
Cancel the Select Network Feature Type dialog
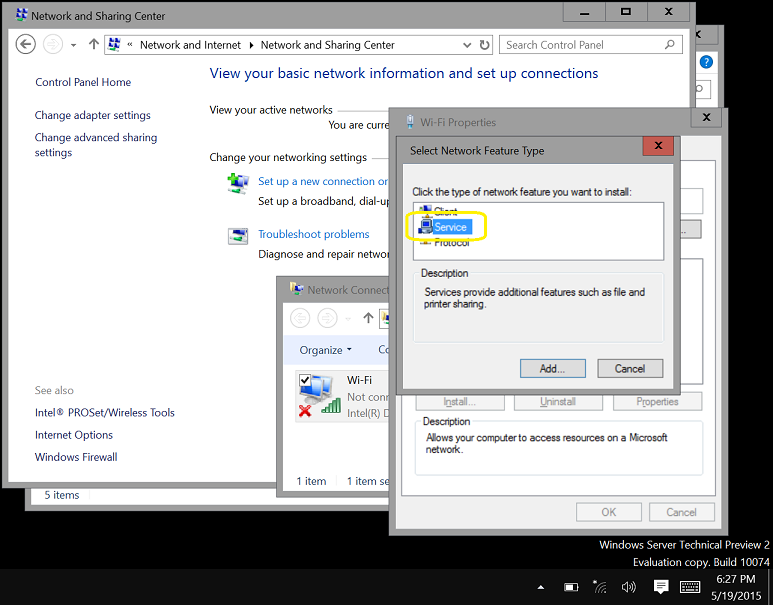coord(629,368)
